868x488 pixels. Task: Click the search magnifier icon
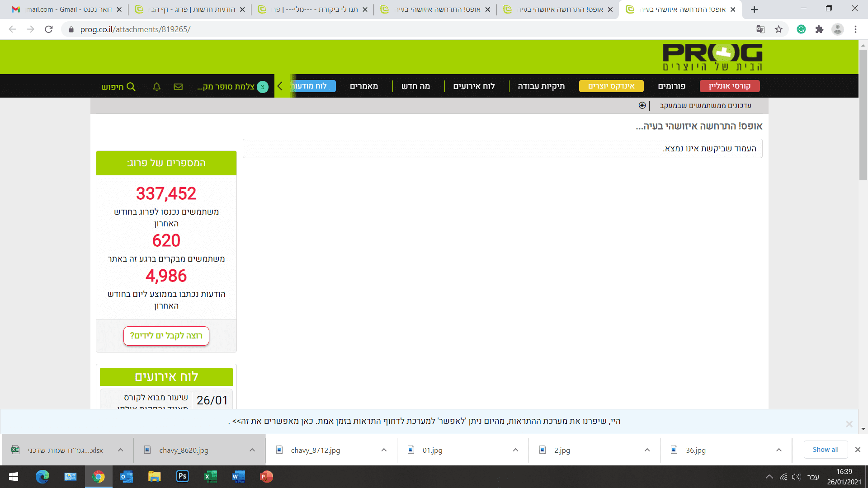(x=131, y=87)
